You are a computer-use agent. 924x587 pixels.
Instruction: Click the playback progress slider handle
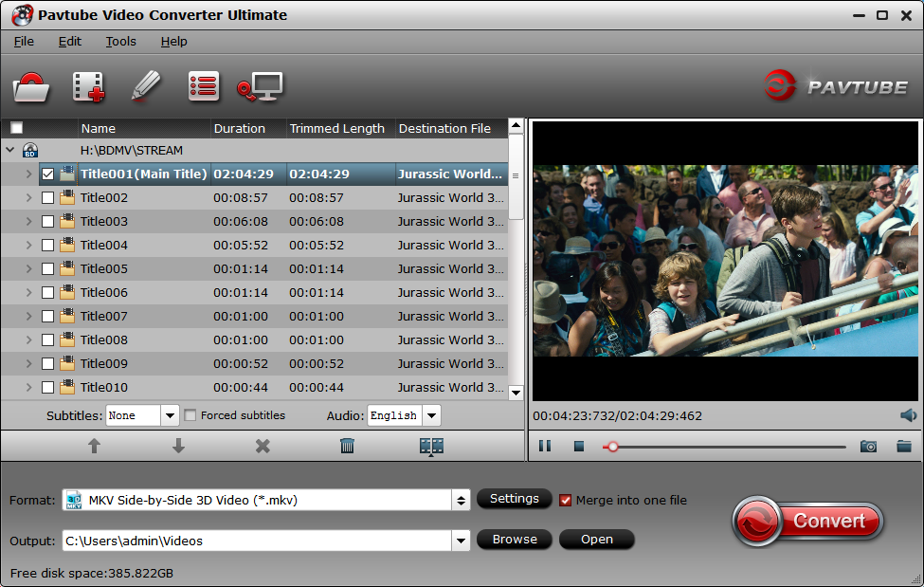click(x=612, y=446)
